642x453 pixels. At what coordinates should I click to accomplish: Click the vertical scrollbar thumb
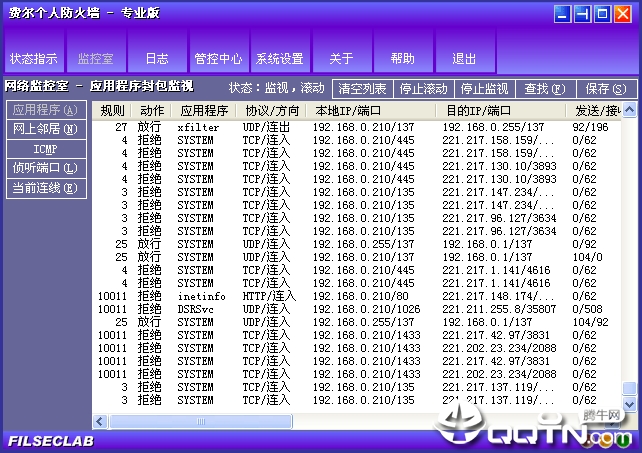click(x=630, y=388)
